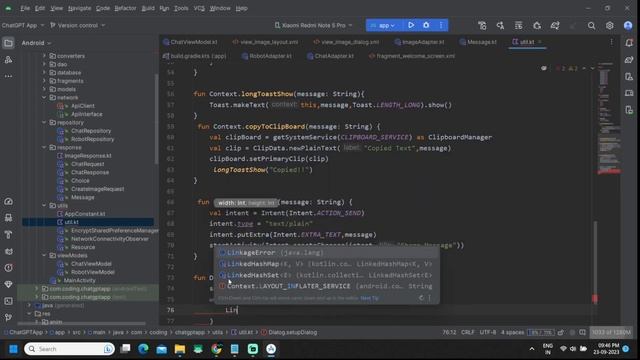Click Dialog.setupDialog breadcrumb
Viewport: 640px width, 360px height.
pyautogui.click(x=289, y=332)
